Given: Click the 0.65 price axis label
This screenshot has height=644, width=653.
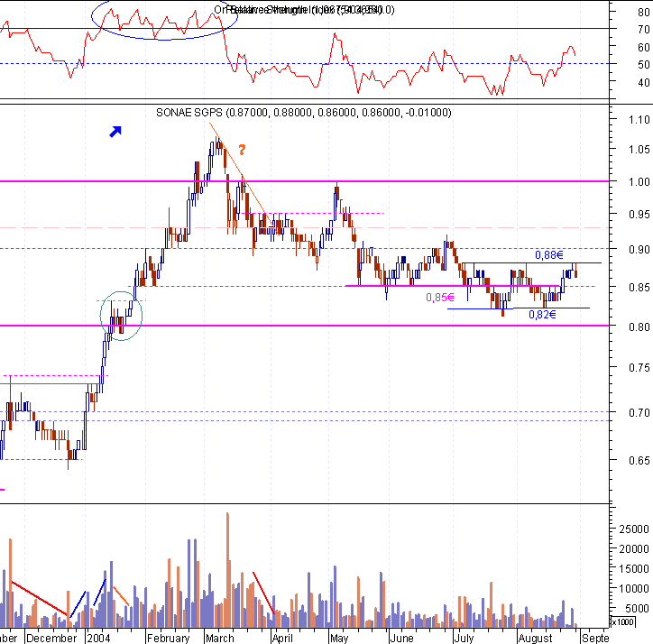Looking at the screenshot, I should click(x=639, y=460).
